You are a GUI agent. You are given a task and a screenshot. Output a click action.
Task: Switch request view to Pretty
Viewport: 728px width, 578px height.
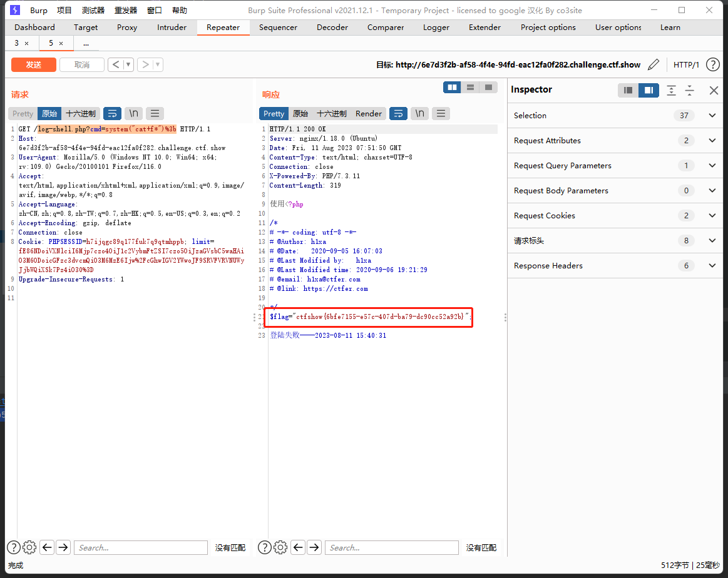coord(23,114)
